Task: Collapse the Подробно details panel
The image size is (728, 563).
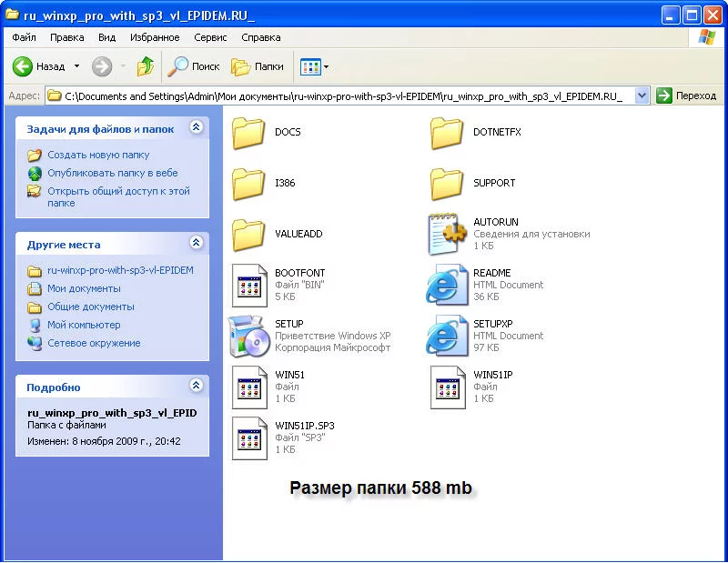Action: 197,385
